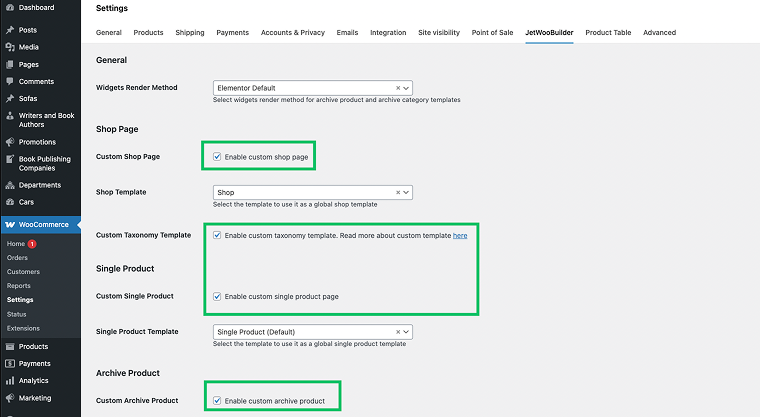
Task: Click the Posts pushpin icon
Action: [10, 30]
